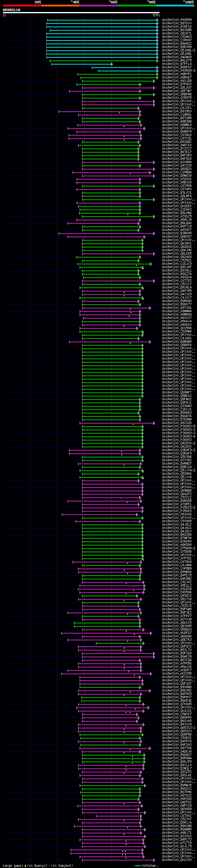Click the Large gaps legend text
The image size is (197, 868).
tap(13, 865)
